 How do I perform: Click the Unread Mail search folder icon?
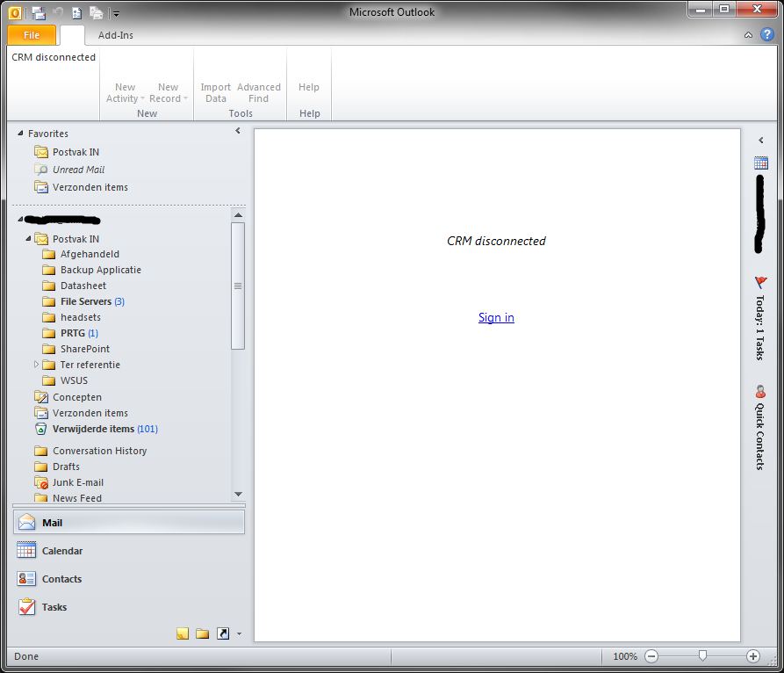click(41, 170)
